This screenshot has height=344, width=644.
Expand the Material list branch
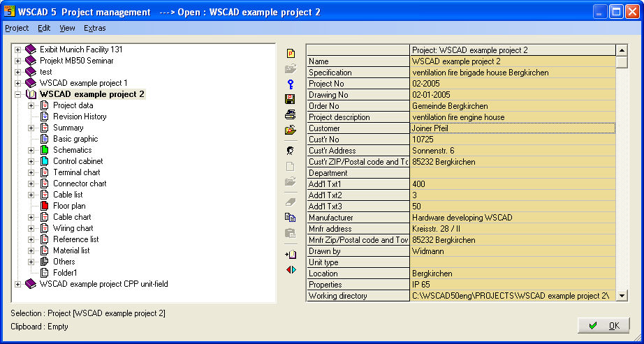(31, 250)
